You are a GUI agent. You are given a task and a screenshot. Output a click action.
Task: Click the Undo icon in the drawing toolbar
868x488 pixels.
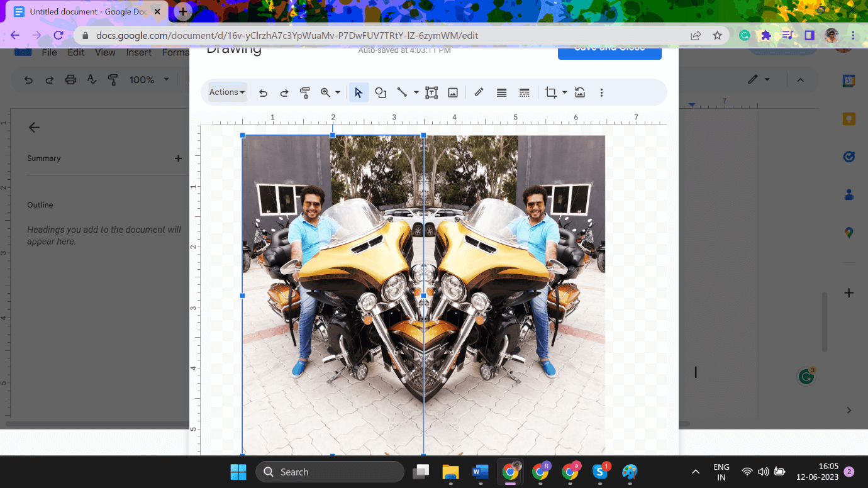pyautogui.click(x=263, y=92)
